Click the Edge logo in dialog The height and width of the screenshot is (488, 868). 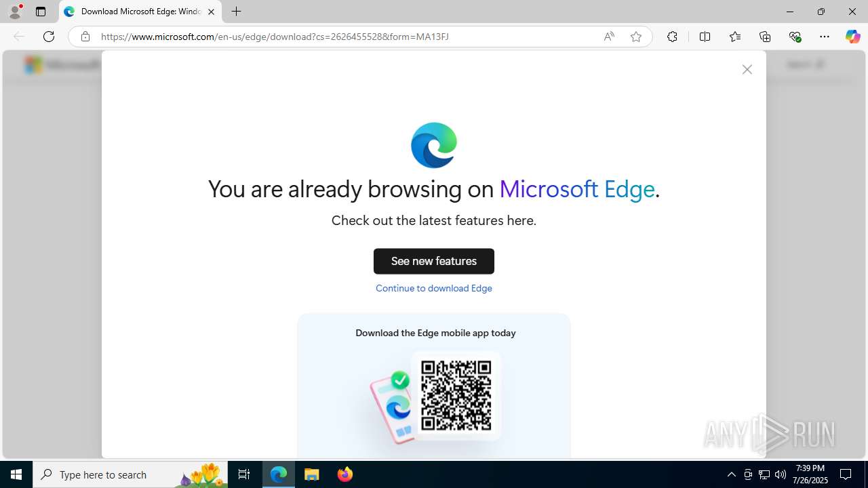point(434,145)
